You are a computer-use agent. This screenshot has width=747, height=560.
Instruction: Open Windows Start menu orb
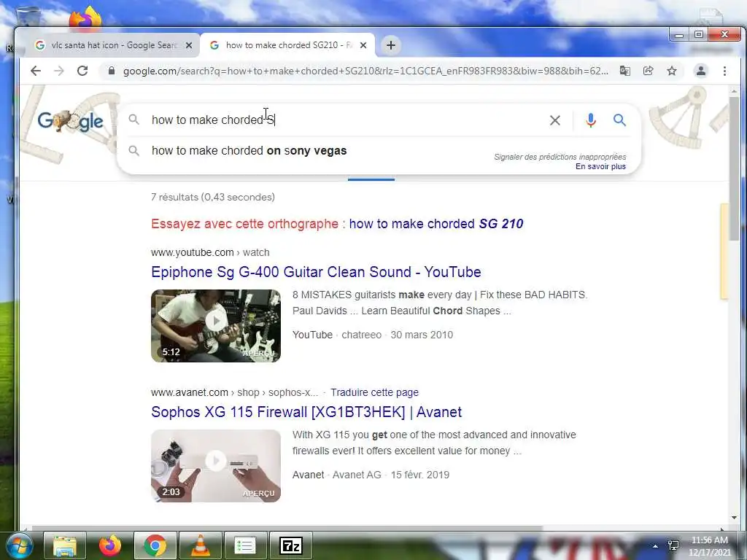(19, 545)
